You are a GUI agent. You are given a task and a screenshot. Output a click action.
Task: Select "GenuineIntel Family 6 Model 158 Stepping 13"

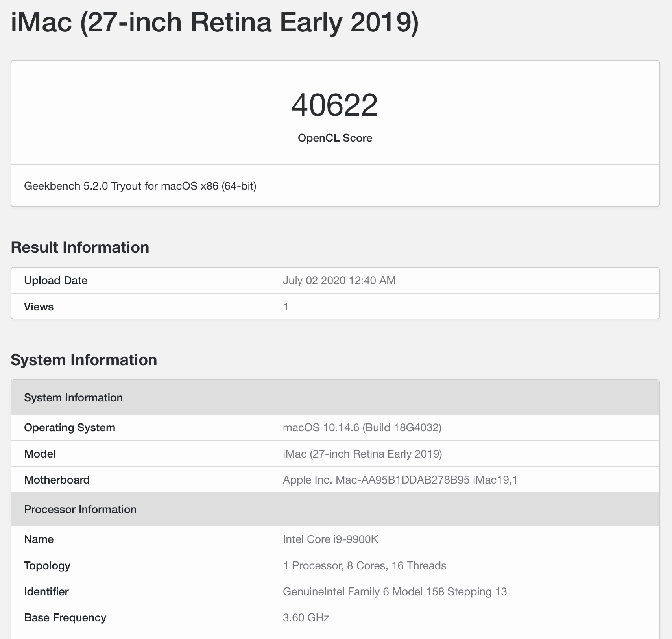coord(395,592)
